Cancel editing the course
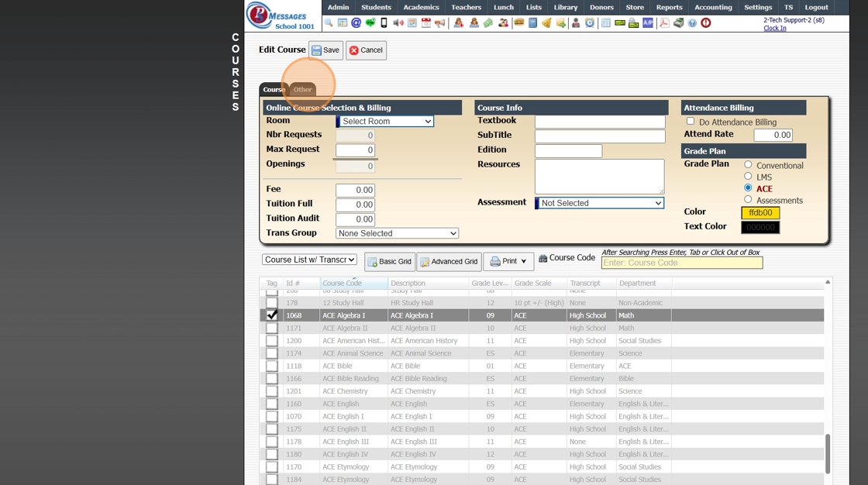Image resolution: width=868 pixels, height=485 pixels. pos(366,50)
